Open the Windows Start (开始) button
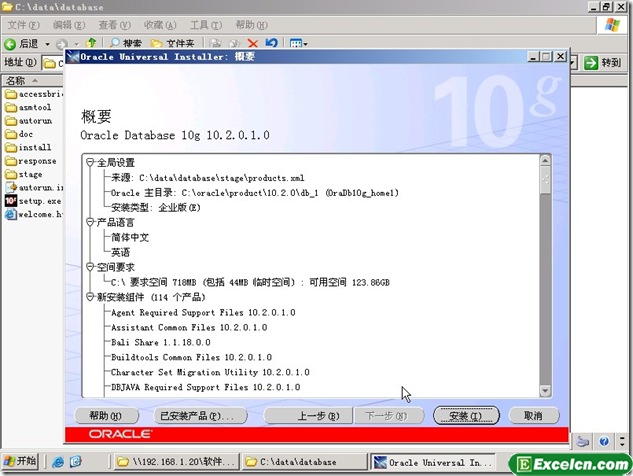Image resolution: width=633 pixels, height=476 pixels. point(20,461)
